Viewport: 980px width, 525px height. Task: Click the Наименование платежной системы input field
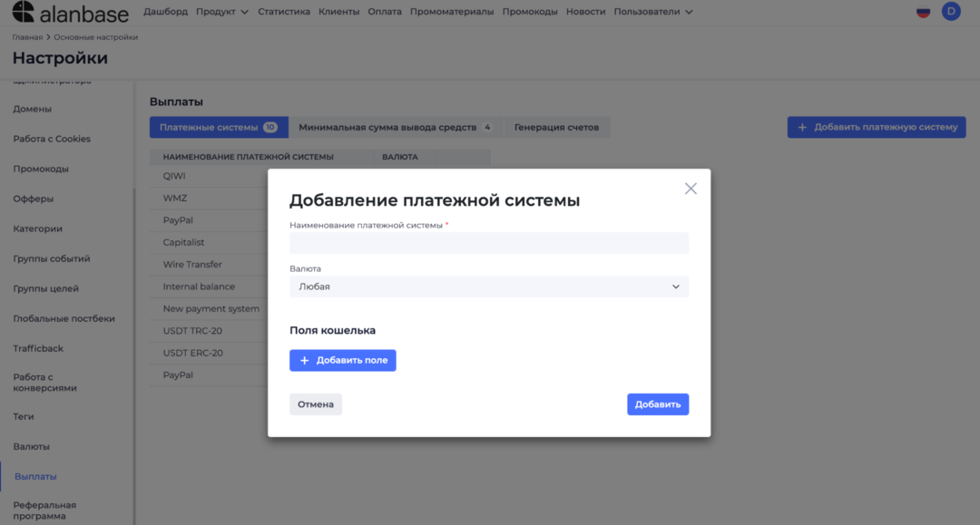pyautogui.click(x=488, y=243)
